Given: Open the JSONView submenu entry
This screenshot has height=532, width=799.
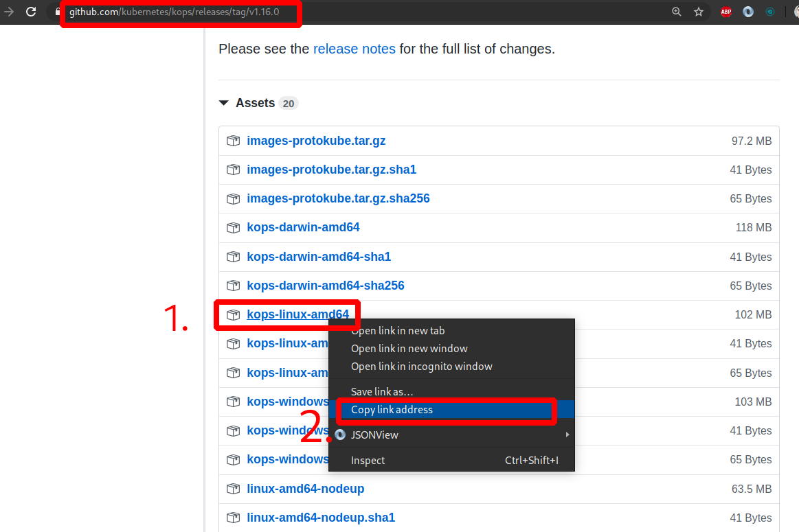Looking at the screenshot, I should pos(451,435).
